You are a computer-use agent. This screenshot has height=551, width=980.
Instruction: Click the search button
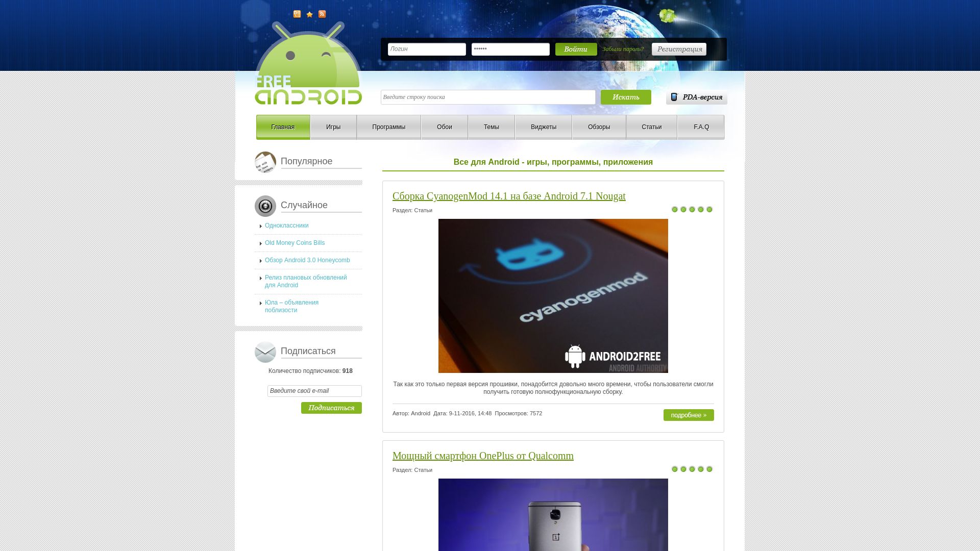coord(626,97)
